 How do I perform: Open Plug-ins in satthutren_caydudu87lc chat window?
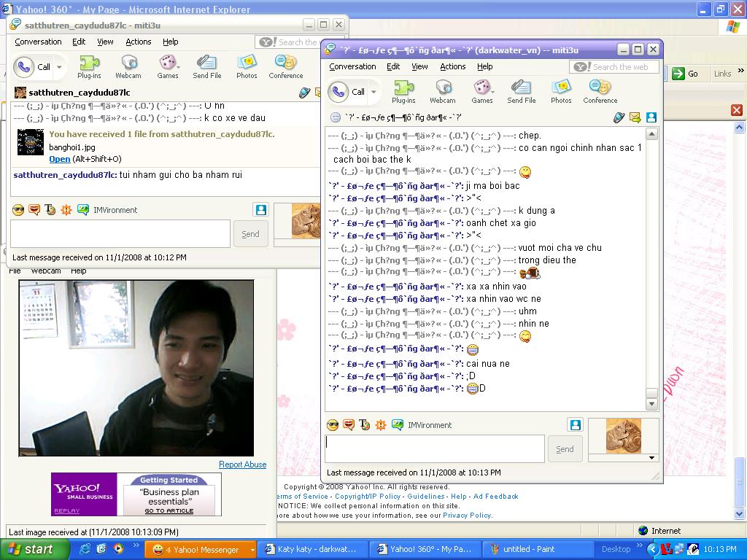pos(89,66)
